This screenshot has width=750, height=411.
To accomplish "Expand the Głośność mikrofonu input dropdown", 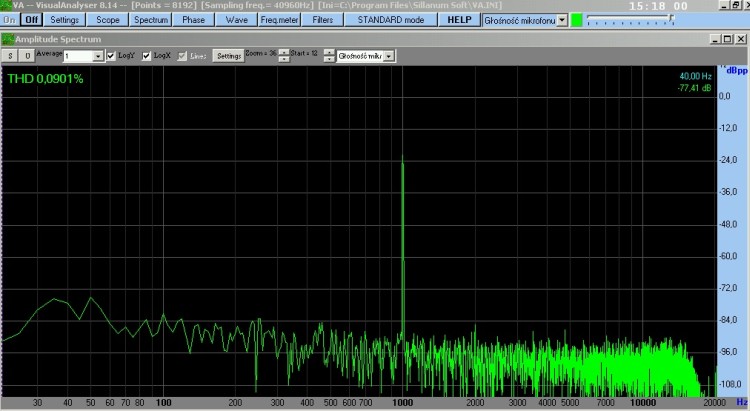I will [562, 20].
